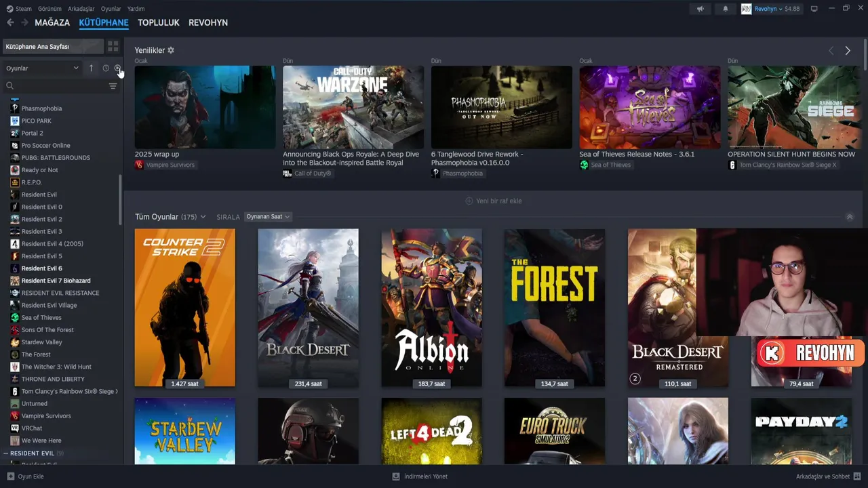Open the Arkadaşlar menu
Image resolution: width=868 pixels, height=488 pixels.
click(81, 9)
